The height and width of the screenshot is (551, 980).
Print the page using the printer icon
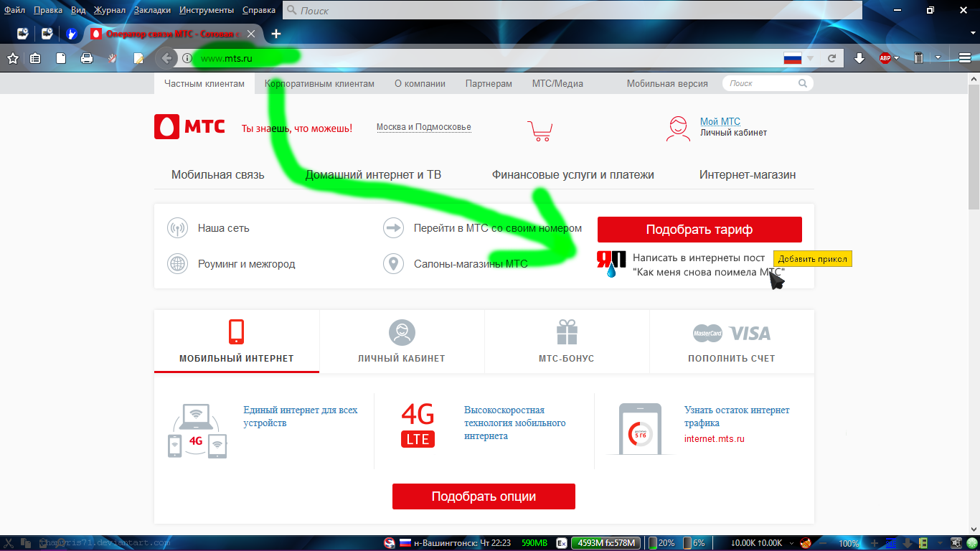pos(87,58)
